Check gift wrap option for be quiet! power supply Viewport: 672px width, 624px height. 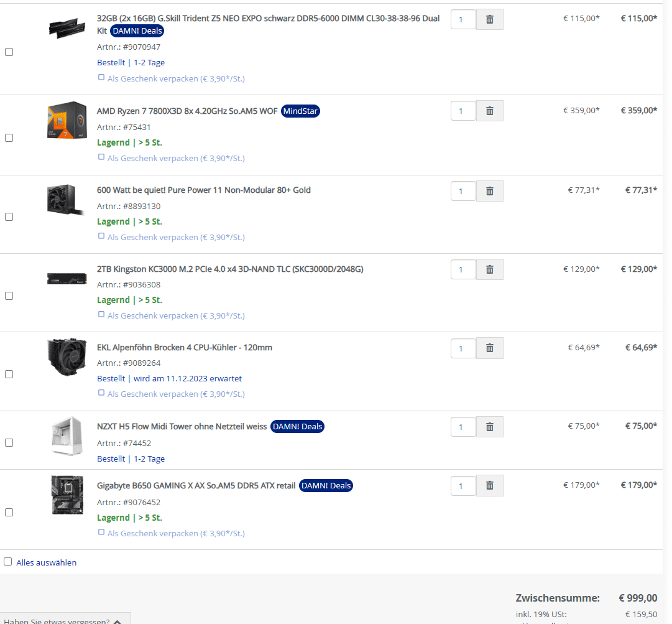pyautogui.click(x=101, y=236)
